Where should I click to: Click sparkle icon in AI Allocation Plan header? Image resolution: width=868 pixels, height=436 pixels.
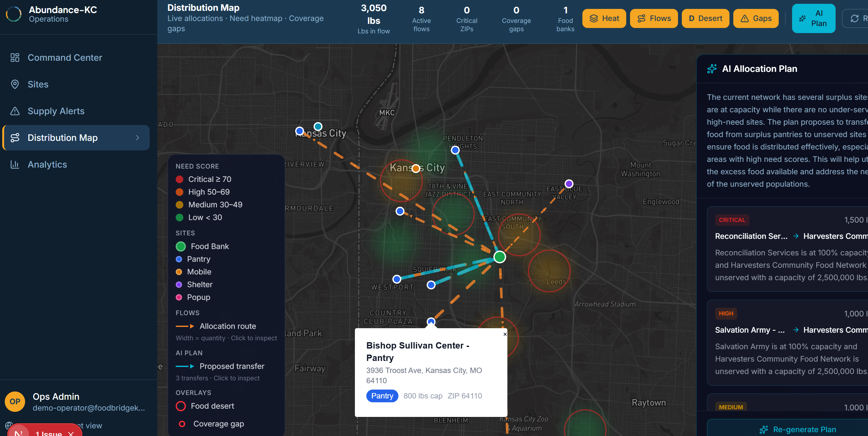pos(712,69)
